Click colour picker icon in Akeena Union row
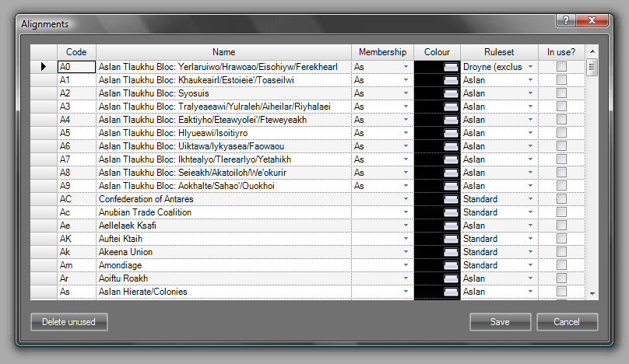This screenshot has width=629, height=364. coord(451,252)
